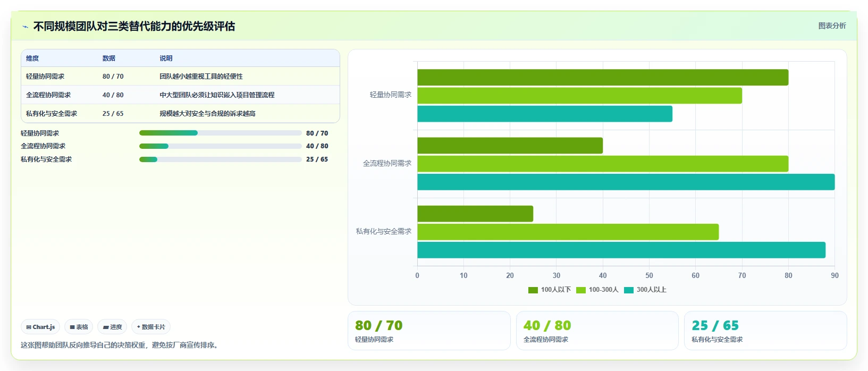Click the chart y-axis label 全流程协同需求
The image size is (868, 371).
(387, 163)
